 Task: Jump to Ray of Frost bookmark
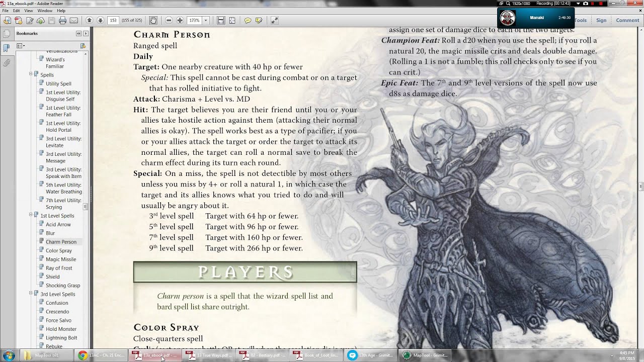pos(59,268)
